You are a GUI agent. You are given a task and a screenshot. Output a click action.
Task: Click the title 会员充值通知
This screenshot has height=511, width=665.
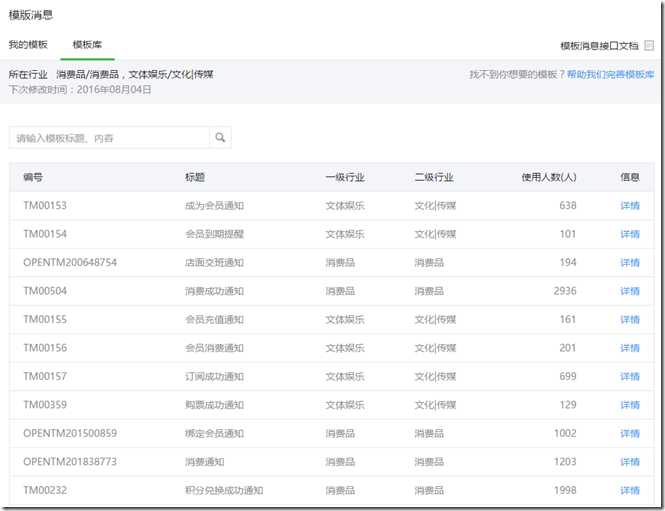point(214,319)
